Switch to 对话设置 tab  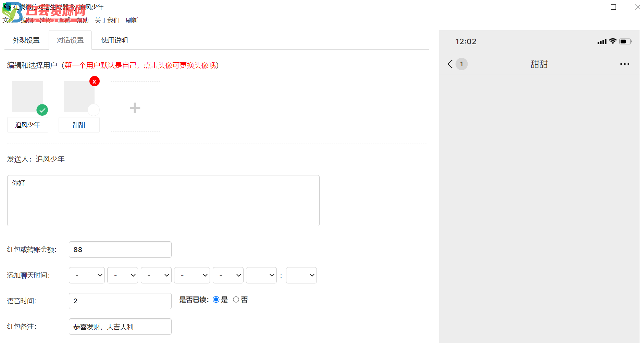tap(70, 40)
